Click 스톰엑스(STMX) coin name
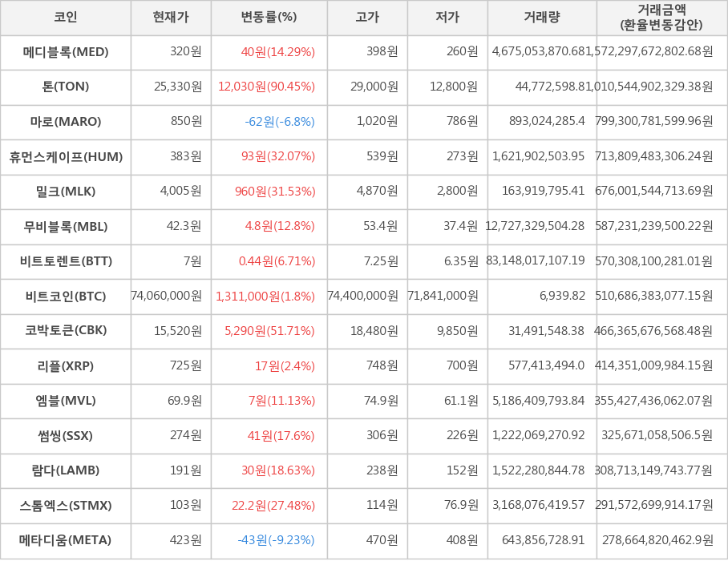Screen dimensions: 728x561 (x=66, y=506)
